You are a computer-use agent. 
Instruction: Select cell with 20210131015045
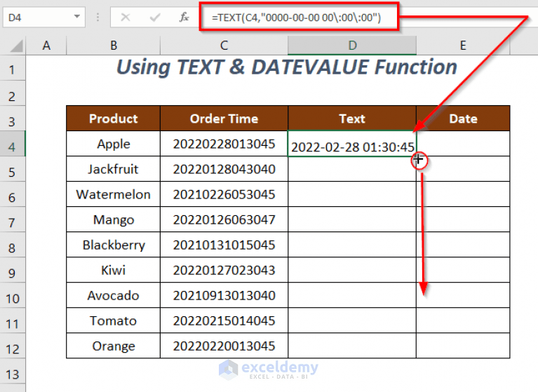coord(224,245)
